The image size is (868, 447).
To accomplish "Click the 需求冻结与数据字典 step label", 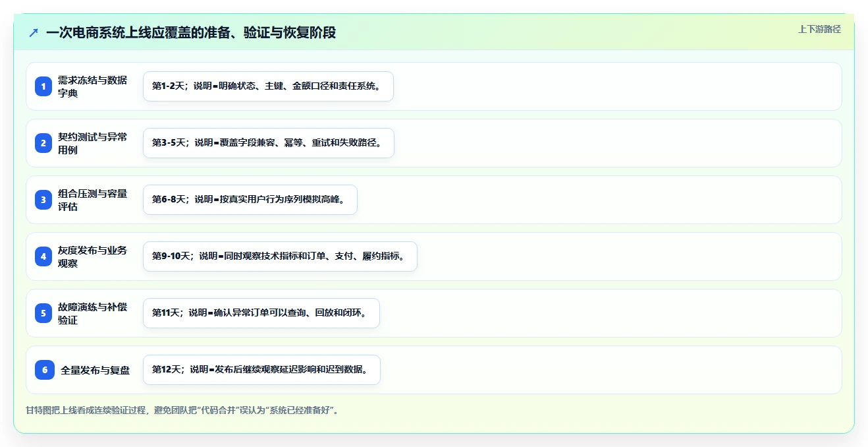I will tap(92, 86).
